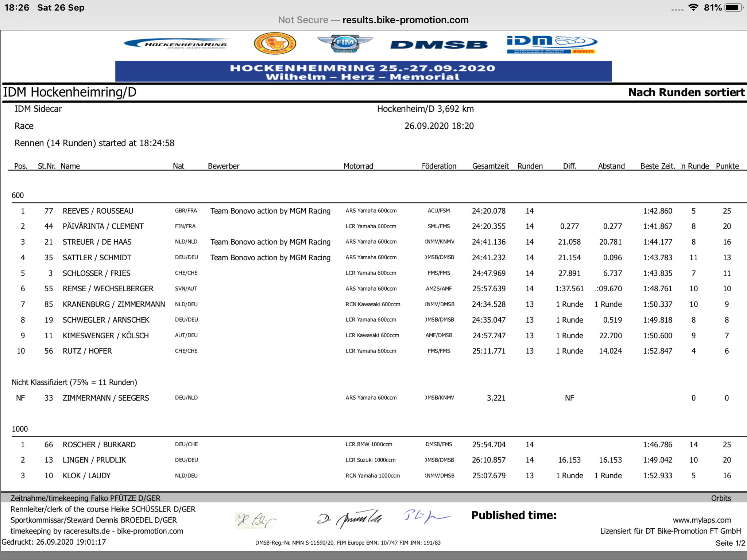
Task: Tap the 18:26 clock in status bar
Action: pos(17,7)
